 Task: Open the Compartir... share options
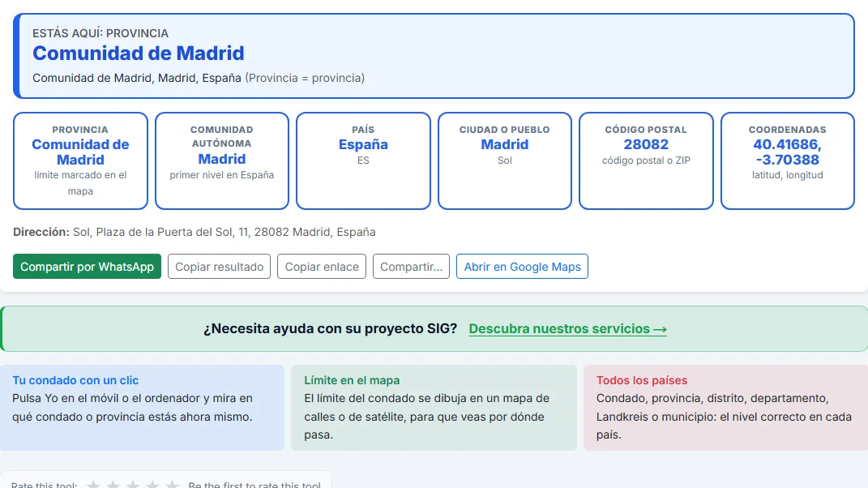click(411, 267)
